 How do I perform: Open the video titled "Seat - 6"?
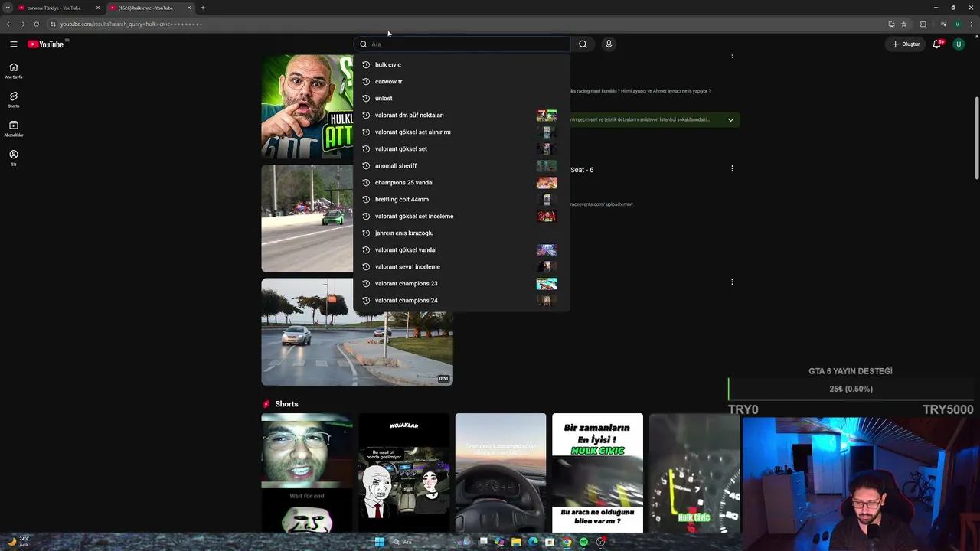(x=582, y=170)
